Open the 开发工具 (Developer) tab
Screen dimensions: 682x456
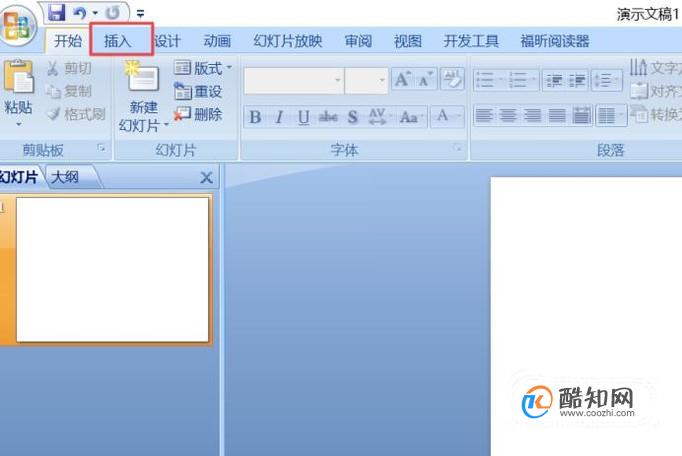point(471,41)
